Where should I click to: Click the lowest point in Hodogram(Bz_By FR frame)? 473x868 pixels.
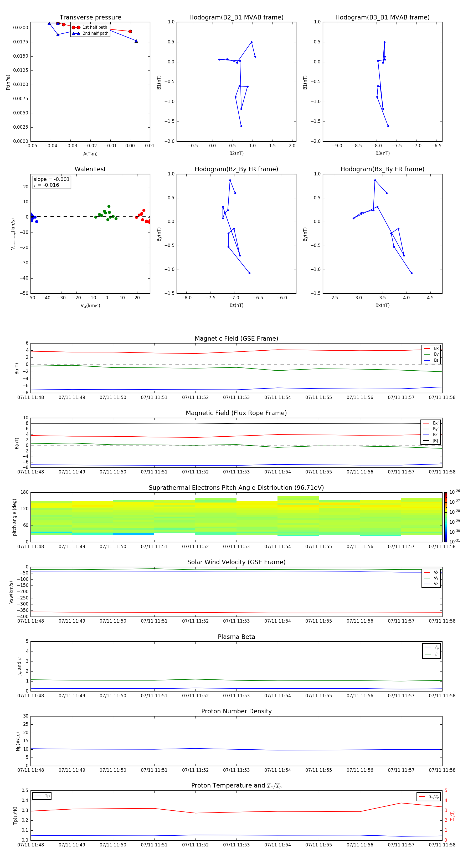click(249, 273)
